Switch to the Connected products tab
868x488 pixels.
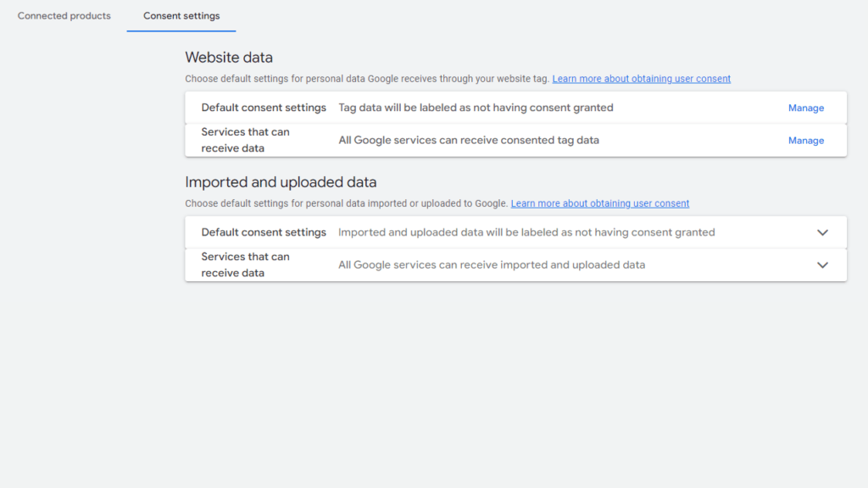tap(64, 16)
